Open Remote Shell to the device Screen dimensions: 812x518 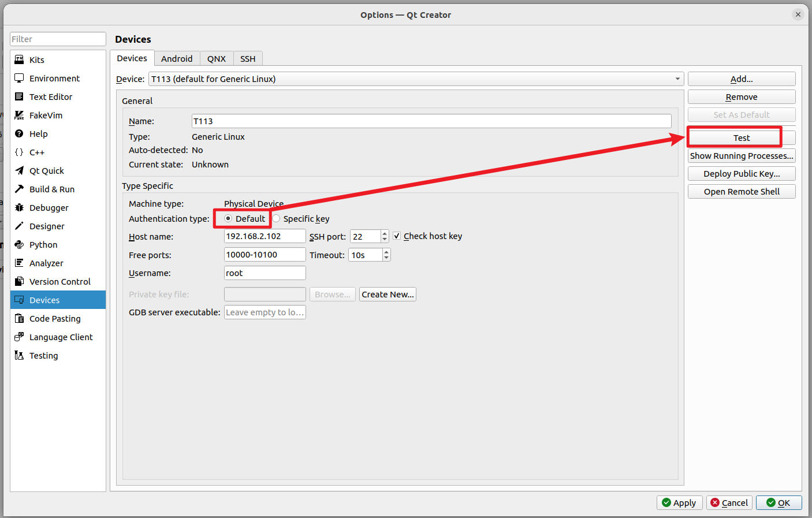pos(742,192)
